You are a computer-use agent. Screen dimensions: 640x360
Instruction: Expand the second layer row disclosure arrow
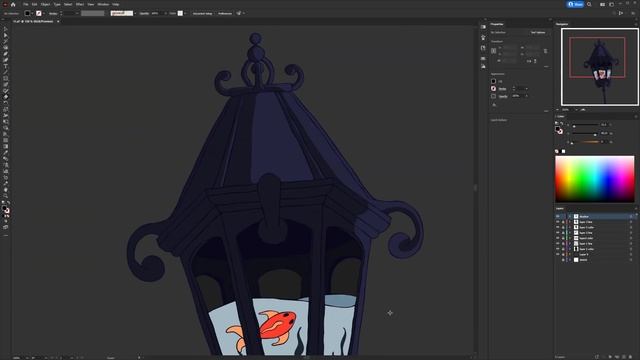pyautogui.click(x=570, y=222)
